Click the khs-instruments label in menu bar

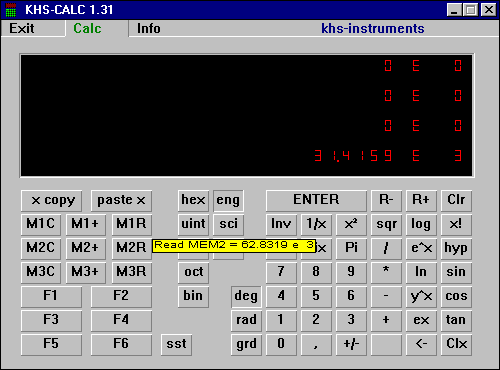coord(373,29)
